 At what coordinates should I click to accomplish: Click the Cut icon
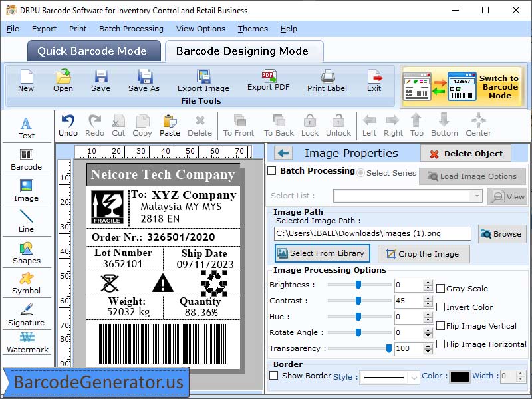pos(119,121)
